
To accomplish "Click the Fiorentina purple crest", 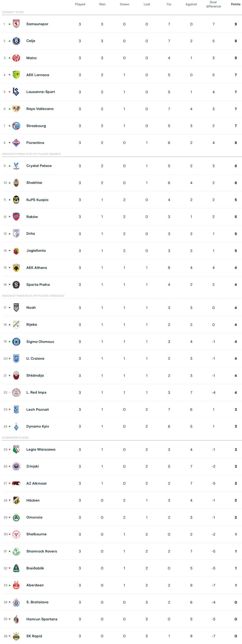I will 16,143.
